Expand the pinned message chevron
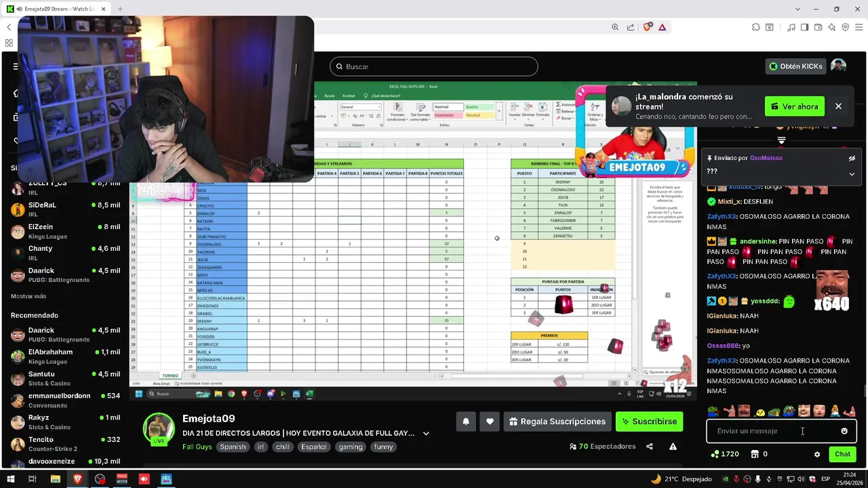Screen dimensions: 868x488 (852, 174)
